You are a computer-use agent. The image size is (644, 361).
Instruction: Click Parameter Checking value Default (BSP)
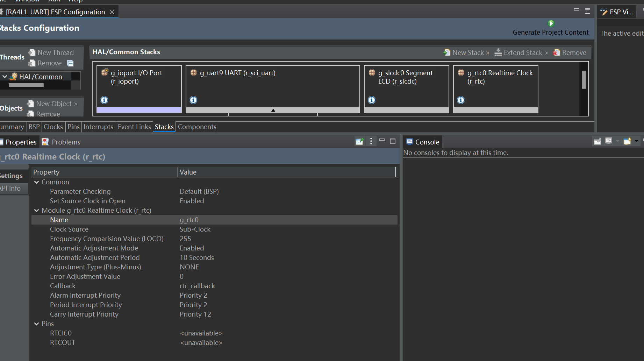[x=199, y=191]
